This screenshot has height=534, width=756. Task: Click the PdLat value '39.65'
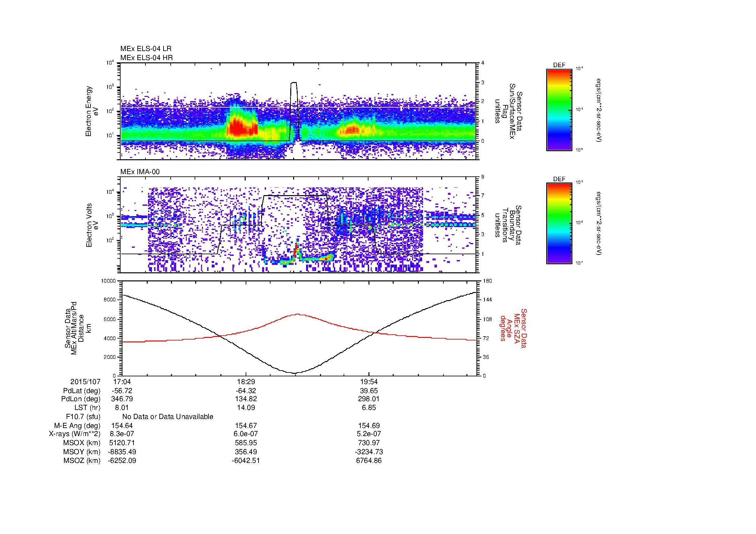point(369,391)
